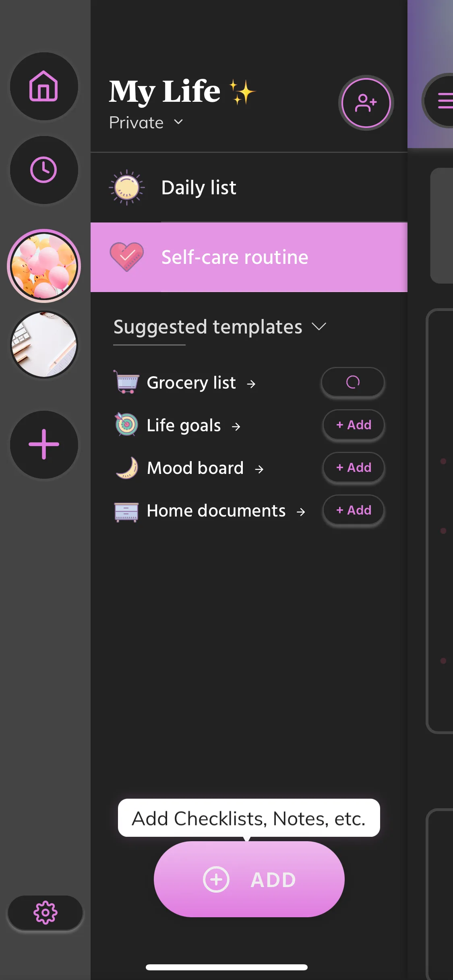The height and width of the screenshot is (980, 453).
Task: Add the Home documents template
Action: pos(354,510)
